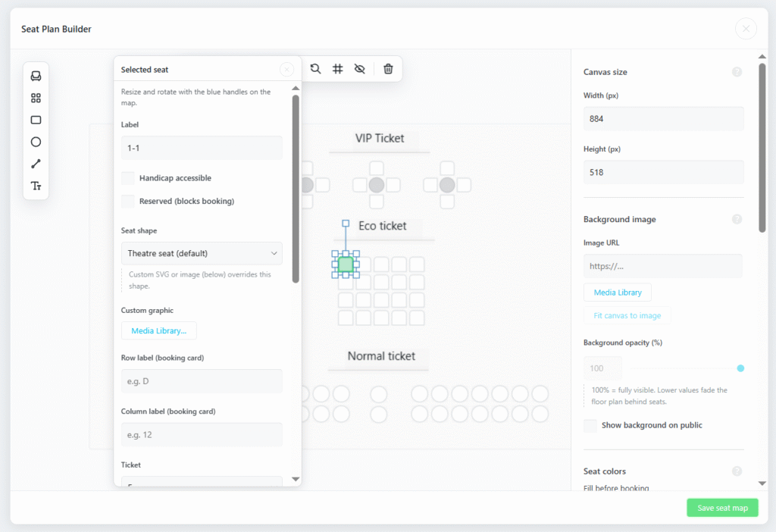Select the text tool
The height and width of the screenshot is (532, 776).
point(36,186)
